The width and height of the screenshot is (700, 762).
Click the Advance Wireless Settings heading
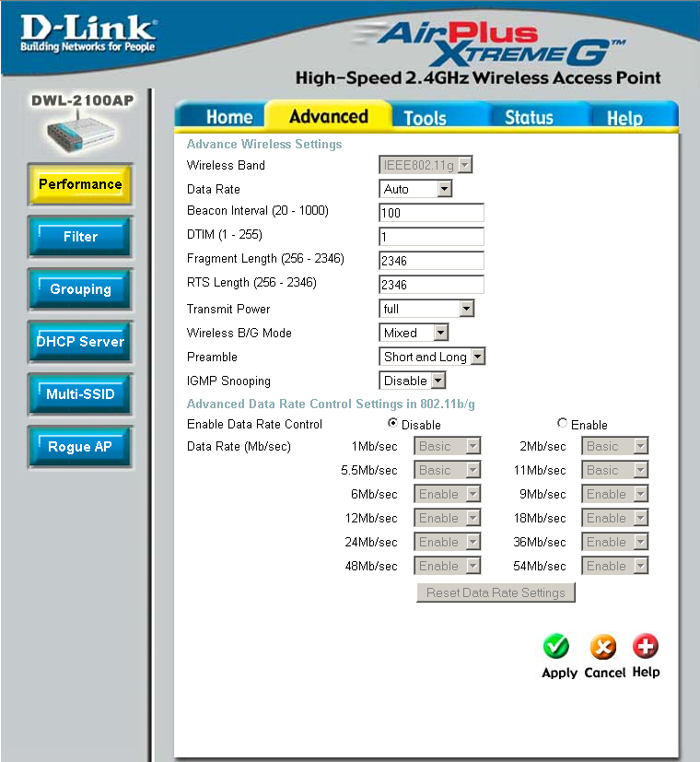pyautogui.click(x=264, y=144)
